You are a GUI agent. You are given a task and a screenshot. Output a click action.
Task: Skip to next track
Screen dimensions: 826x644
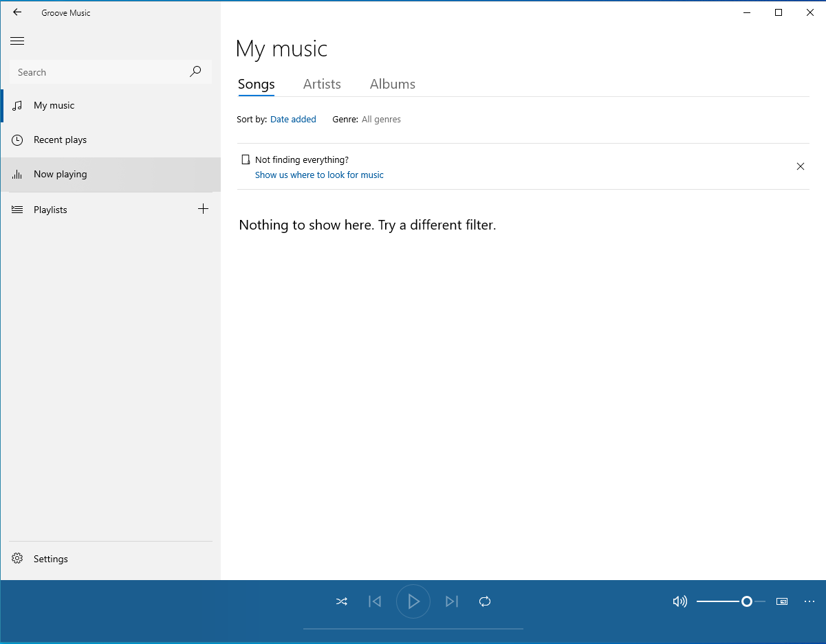451,601
